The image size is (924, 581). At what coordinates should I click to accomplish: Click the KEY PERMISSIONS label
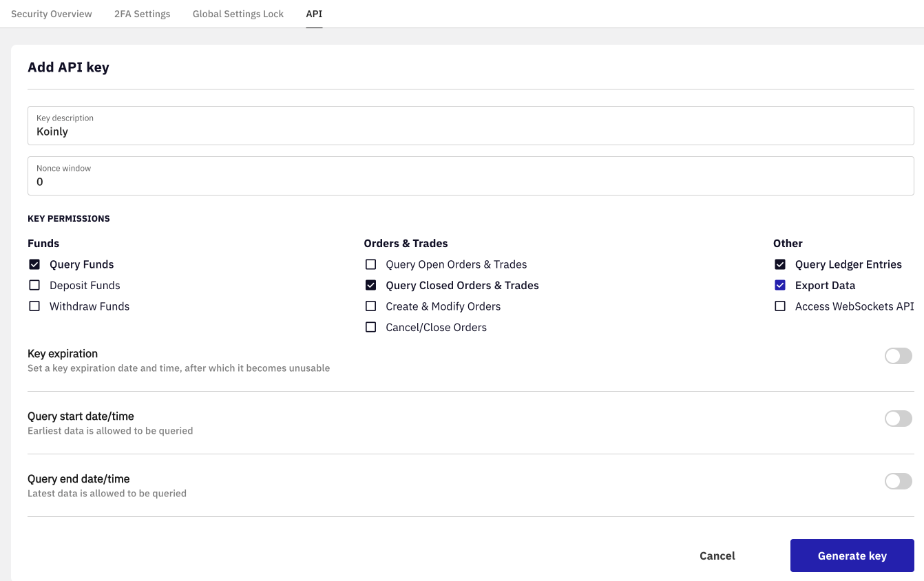tap(69, 218)
